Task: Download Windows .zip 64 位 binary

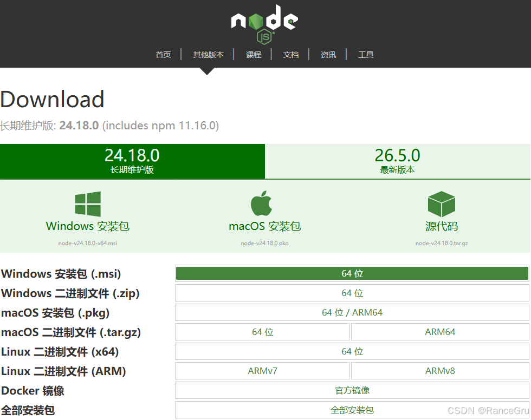Action: (x=352, y=293)
